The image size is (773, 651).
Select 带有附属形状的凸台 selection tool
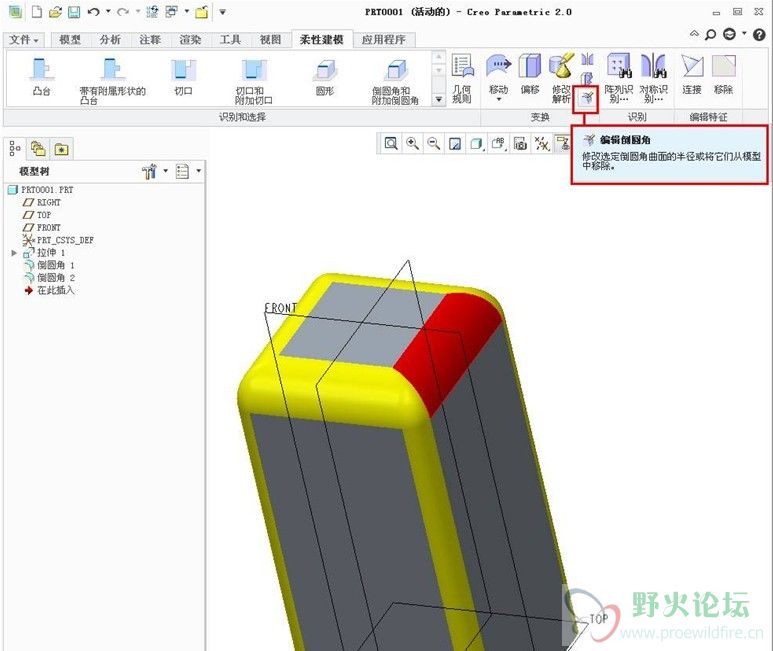[x=112, y=81]
